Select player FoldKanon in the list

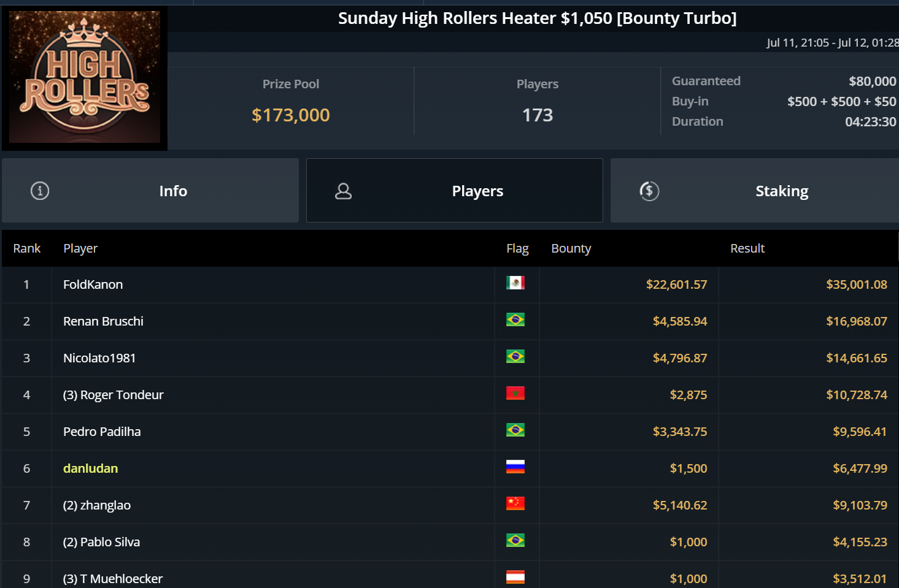(x=93, y=284)
